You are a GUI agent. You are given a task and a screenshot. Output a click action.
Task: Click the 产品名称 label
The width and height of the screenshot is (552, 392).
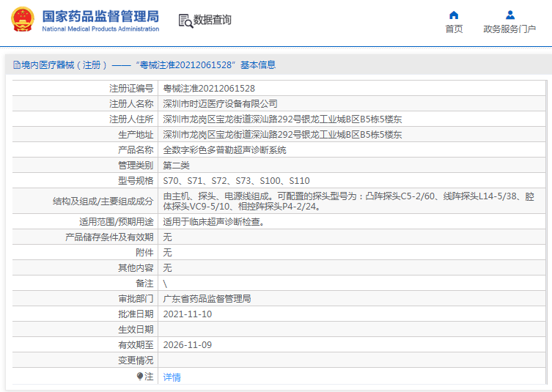click(x=136, y=150)
